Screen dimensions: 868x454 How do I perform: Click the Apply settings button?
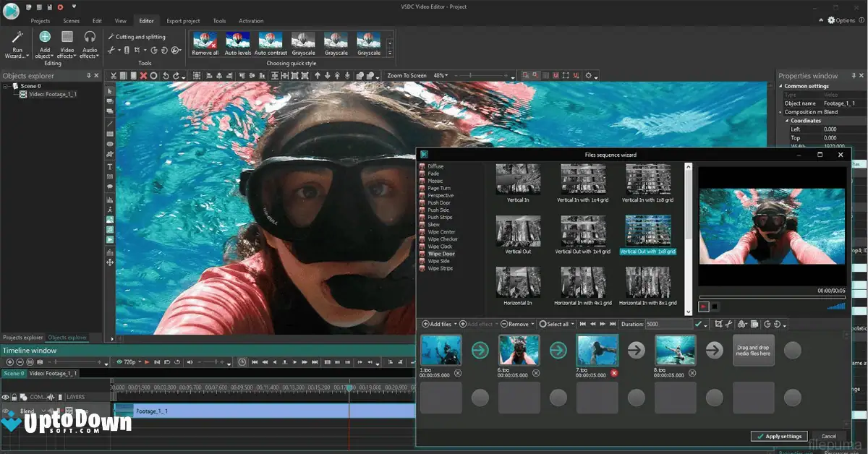point(779,436)
